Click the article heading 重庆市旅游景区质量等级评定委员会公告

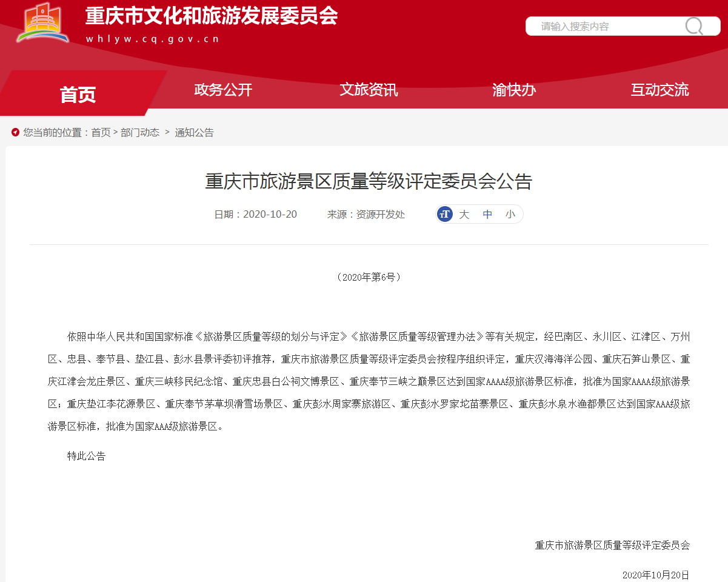tap(369, 181)
